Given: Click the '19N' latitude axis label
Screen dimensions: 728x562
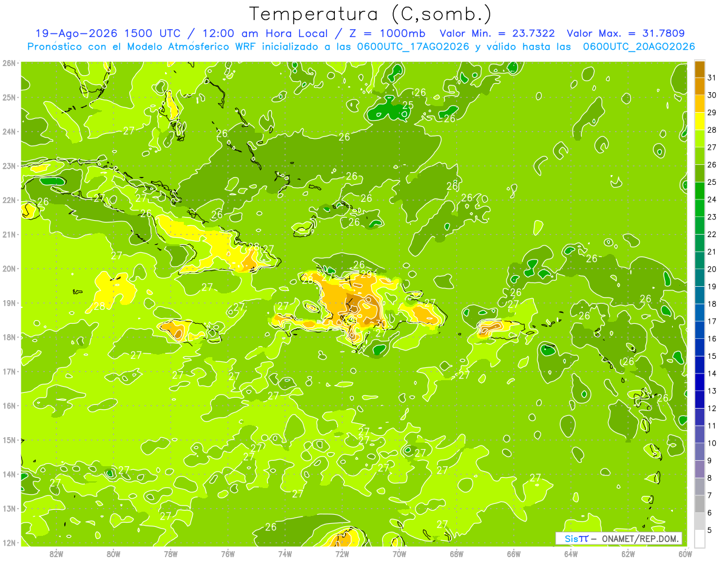Looking at the screenshot, I should coord(9,303).
